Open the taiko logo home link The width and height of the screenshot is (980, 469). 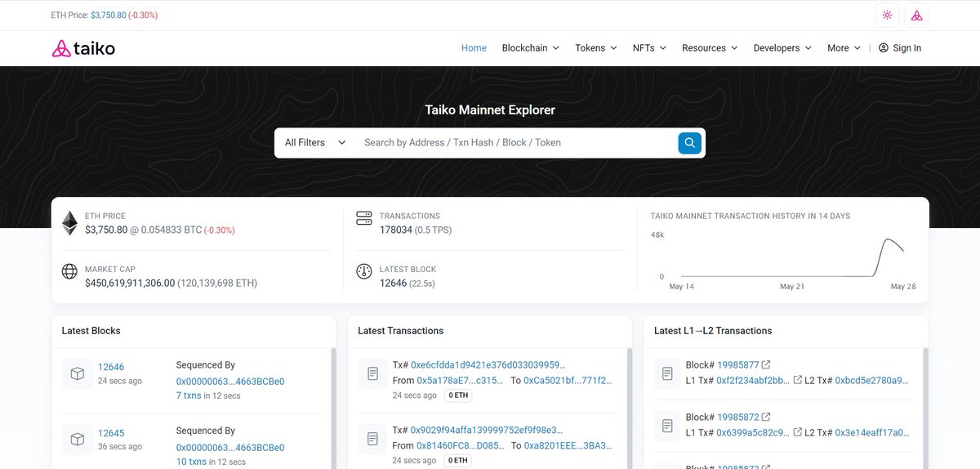[83, 48]
